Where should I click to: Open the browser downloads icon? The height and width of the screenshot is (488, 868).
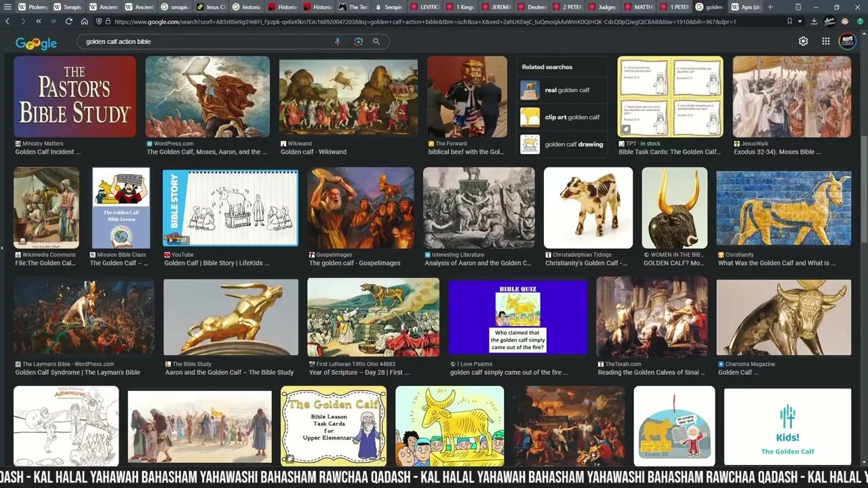coord(815,21)
